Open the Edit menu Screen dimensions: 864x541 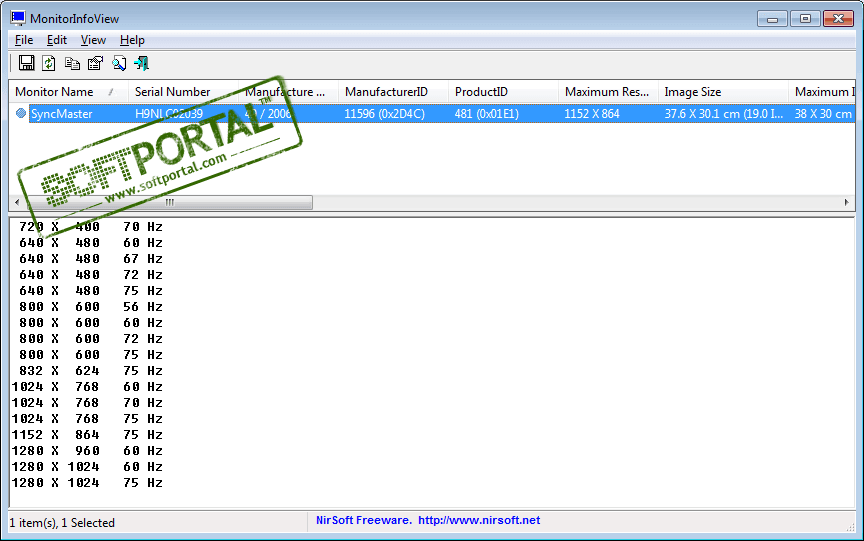[x=57, y=40]
